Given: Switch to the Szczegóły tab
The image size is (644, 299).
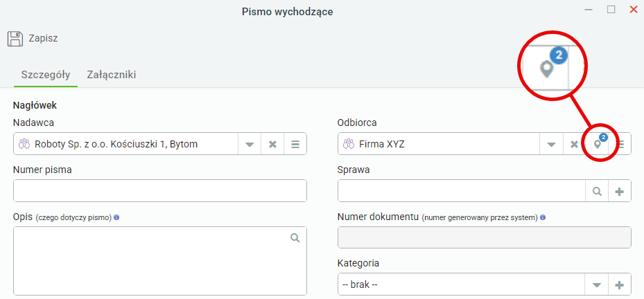Looking at the screenshot, I should coord(46,75).
